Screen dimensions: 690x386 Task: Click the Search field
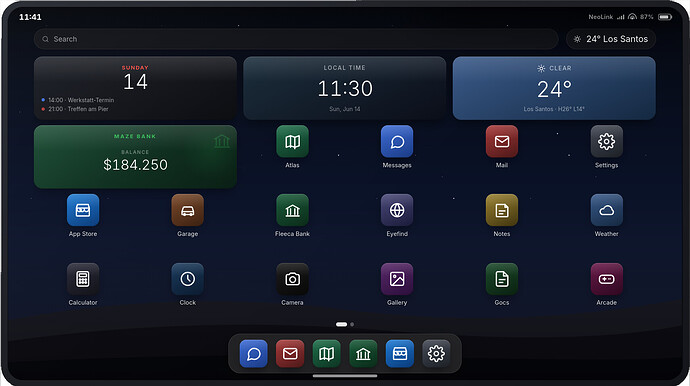tap(296, 39)
